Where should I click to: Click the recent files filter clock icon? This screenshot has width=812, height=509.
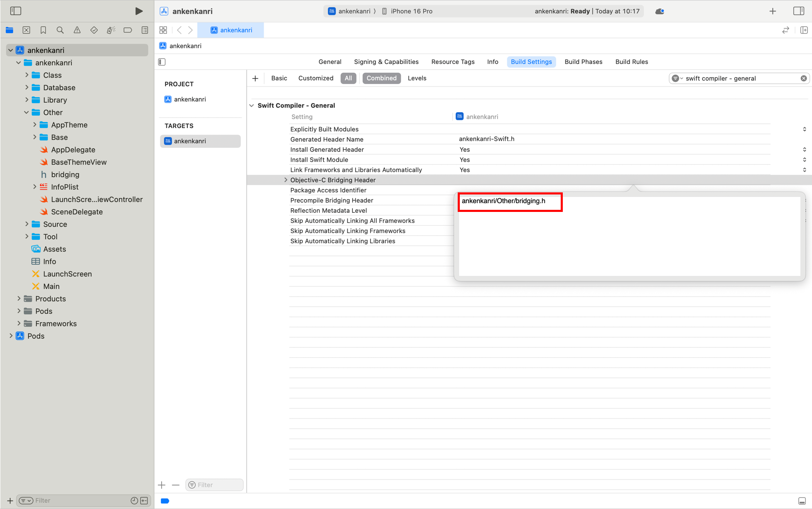point(134,501)
